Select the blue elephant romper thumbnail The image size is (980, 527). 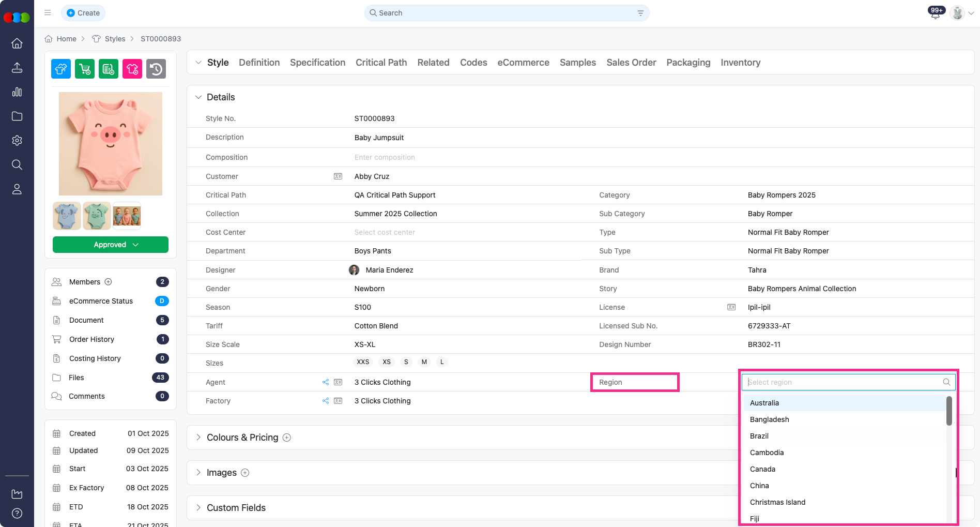(67, 216)
